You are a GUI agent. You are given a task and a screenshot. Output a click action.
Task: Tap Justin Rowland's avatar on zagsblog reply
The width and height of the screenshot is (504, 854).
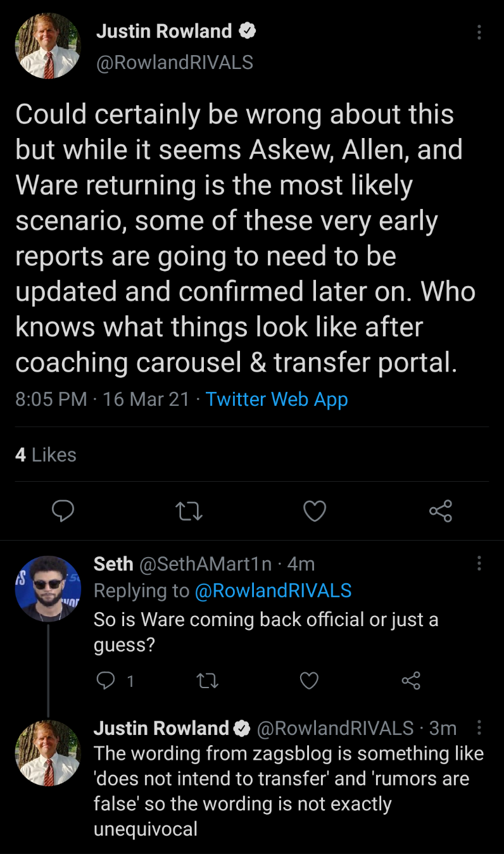[x=48, y=753]
